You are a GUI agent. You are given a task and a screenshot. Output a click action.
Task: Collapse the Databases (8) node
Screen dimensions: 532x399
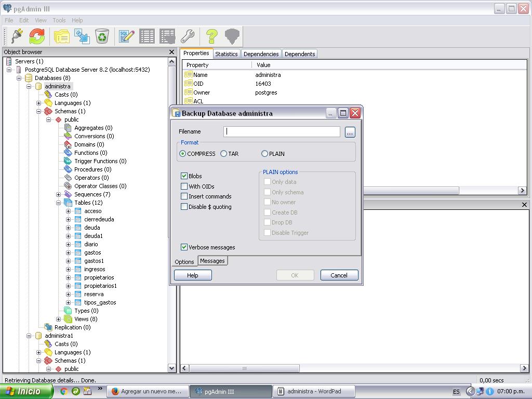(19, 78)
